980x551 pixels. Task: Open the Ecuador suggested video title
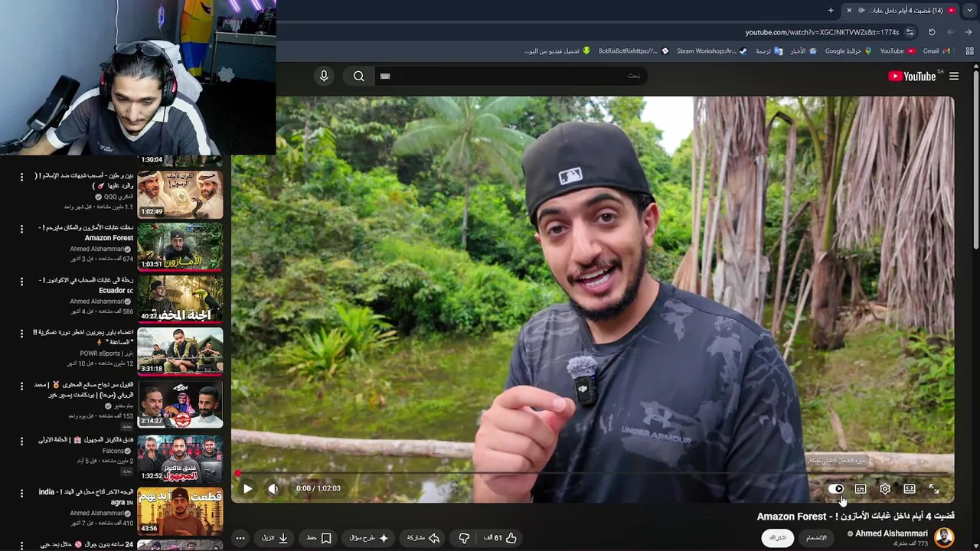[86, 285]
